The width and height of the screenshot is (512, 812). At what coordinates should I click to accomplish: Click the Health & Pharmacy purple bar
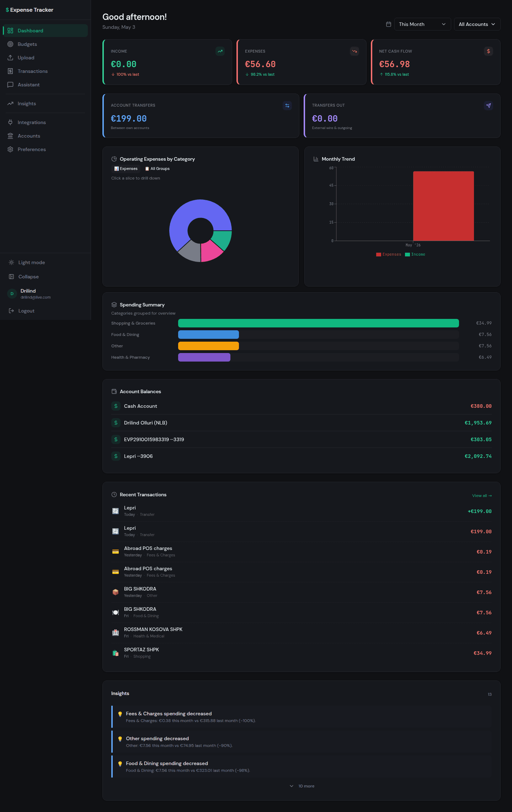(x=204, y=357)
